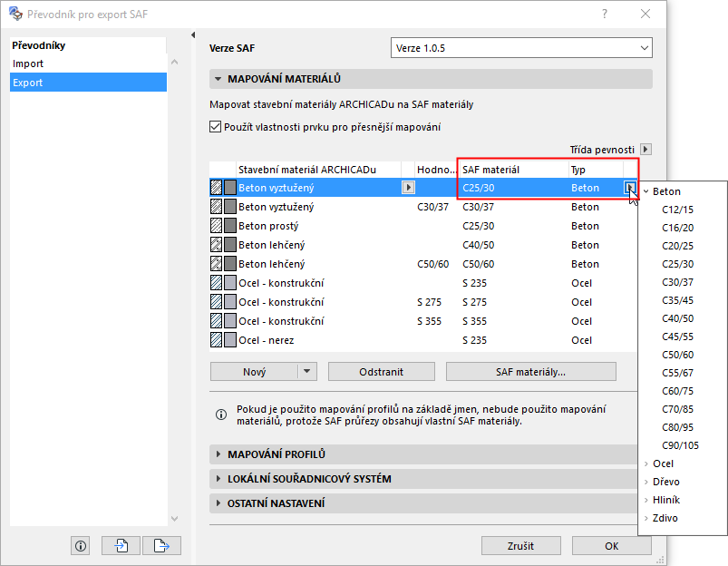Click sidebar scroll up arrow
This screenshot has width=728, height=566.
175,62
